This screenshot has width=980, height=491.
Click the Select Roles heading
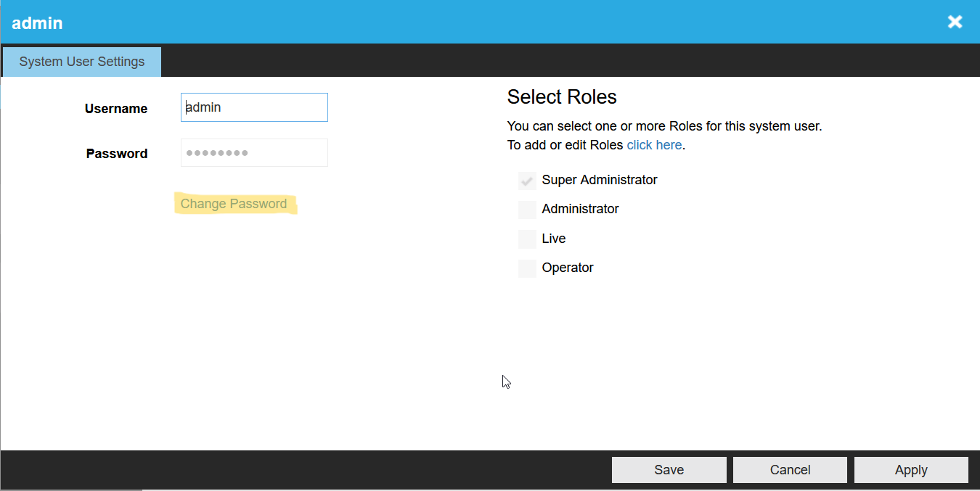coord(562,96)
